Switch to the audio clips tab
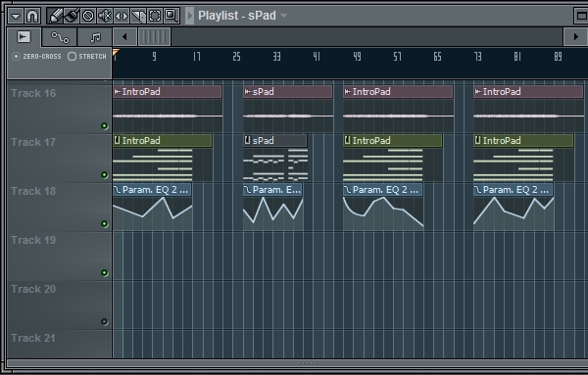 (x=24, y=36)
